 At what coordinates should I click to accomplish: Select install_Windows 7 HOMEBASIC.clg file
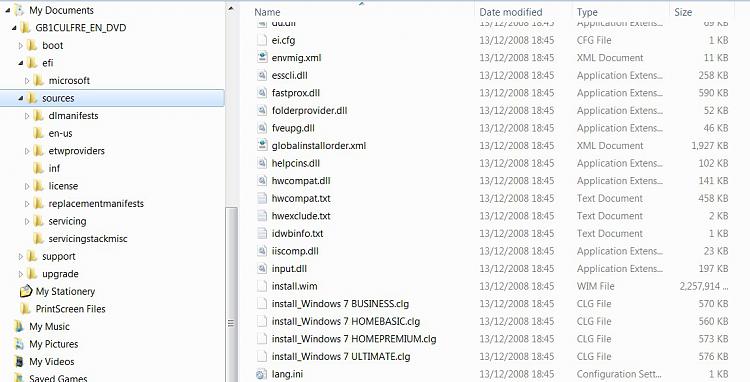pos(346,321)
